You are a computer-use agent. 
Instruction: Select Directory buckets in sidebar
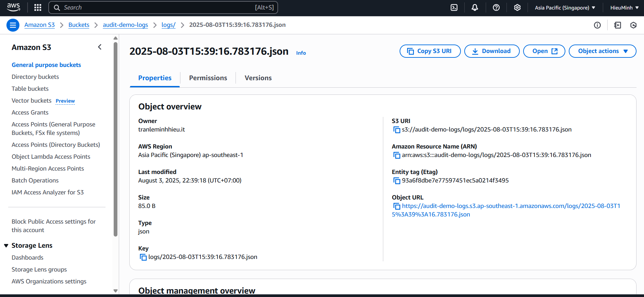tap(35, 77)
